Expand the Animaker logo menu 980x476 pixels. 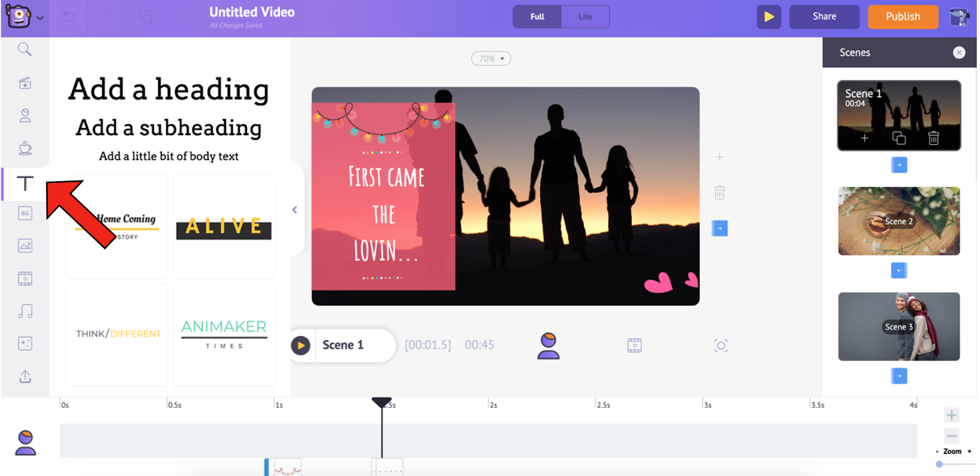tap(40, 17)
